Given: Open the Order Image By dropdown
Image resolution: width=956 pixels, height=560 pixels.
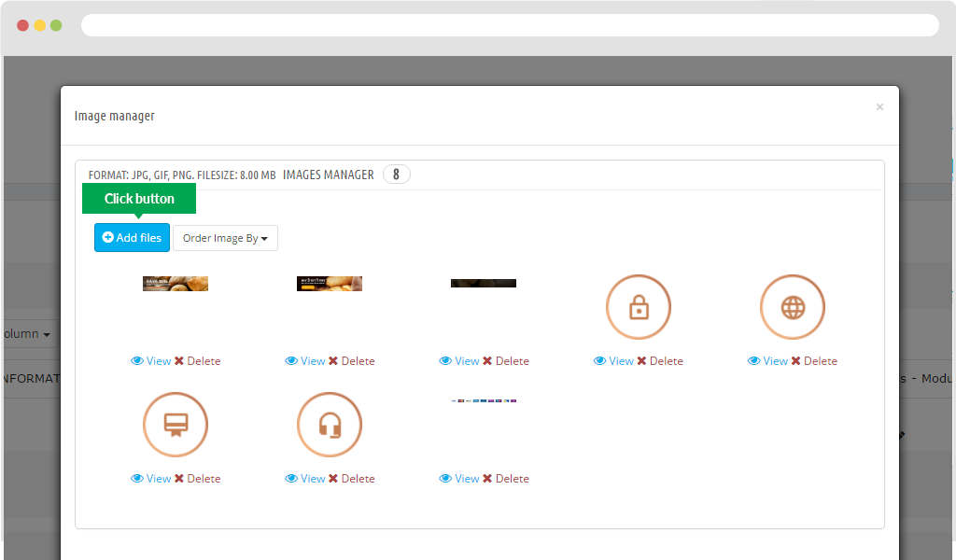Looking at the screenshot, I should pyautogui.click(x=225, y=238).
